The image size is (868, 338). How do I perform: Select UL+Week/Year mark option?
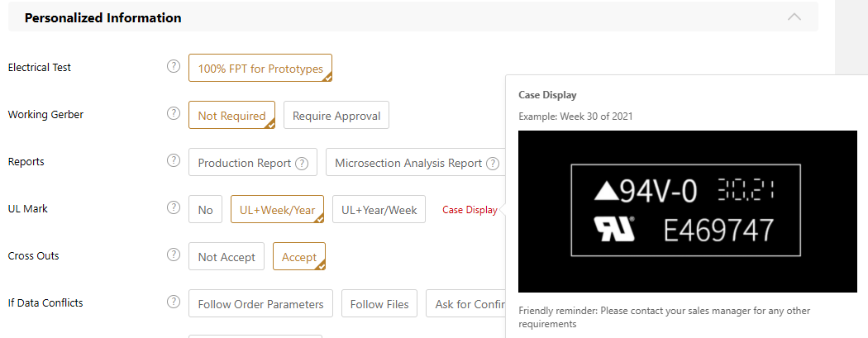point(277,210)
